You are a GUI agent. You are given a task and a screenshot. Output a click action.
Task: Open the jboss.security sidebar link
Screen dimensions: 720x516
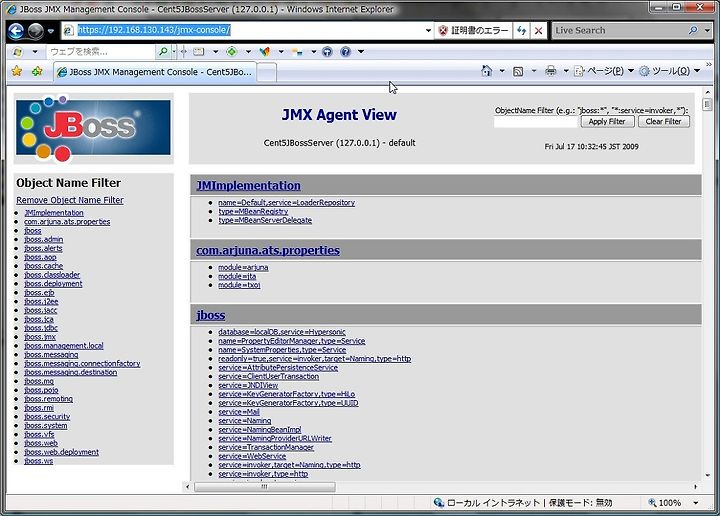click(47, 417)
